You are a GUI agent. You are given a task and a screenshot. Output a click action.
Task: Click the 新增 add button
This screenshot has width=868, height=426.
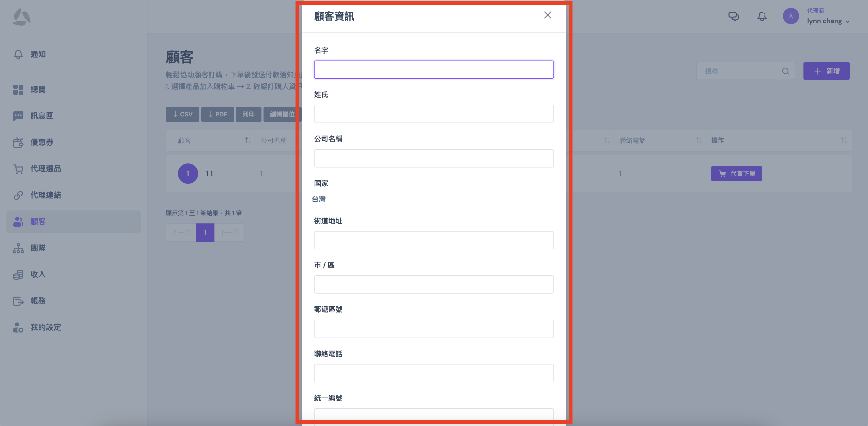point(826,71)
